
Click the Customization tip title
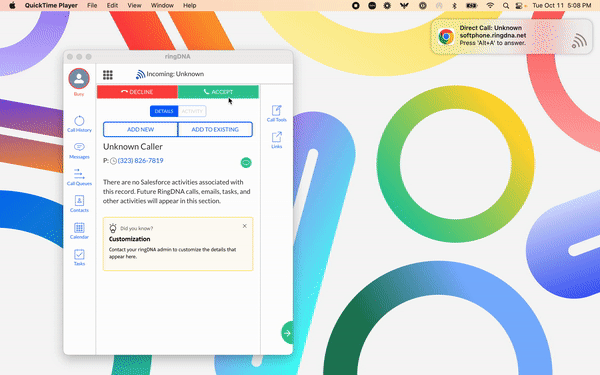pyautogui.click(x=129, y=239)
